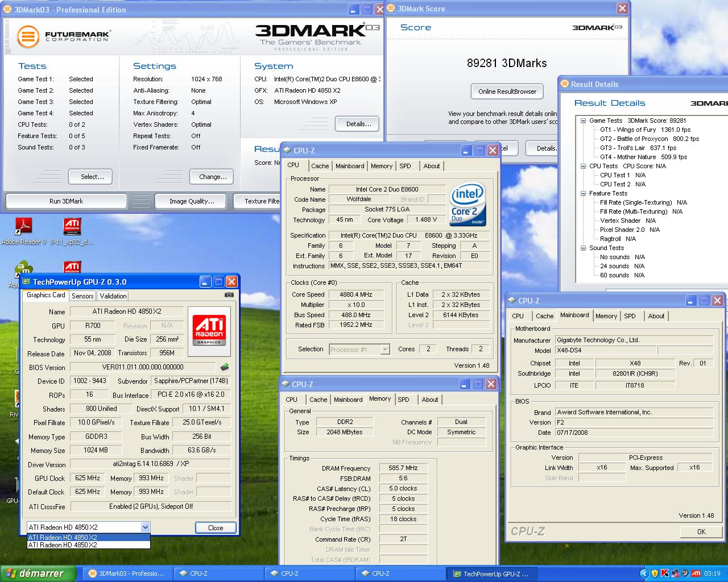Click the 3DMark Score window title icon
This screenshot has height=582, width=728.
(x=391, y=9)
